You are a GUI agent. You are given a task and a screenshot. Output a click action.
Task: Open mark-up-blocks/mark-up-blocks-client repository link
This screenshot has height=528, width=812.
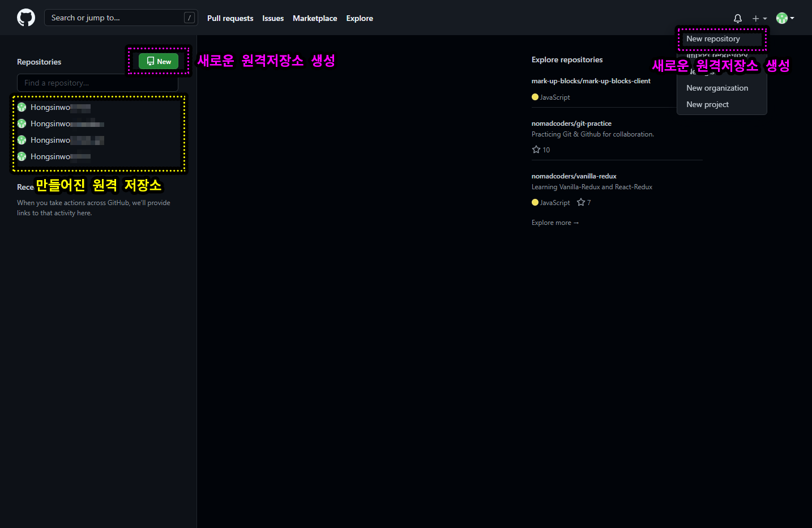click(591, 81)
